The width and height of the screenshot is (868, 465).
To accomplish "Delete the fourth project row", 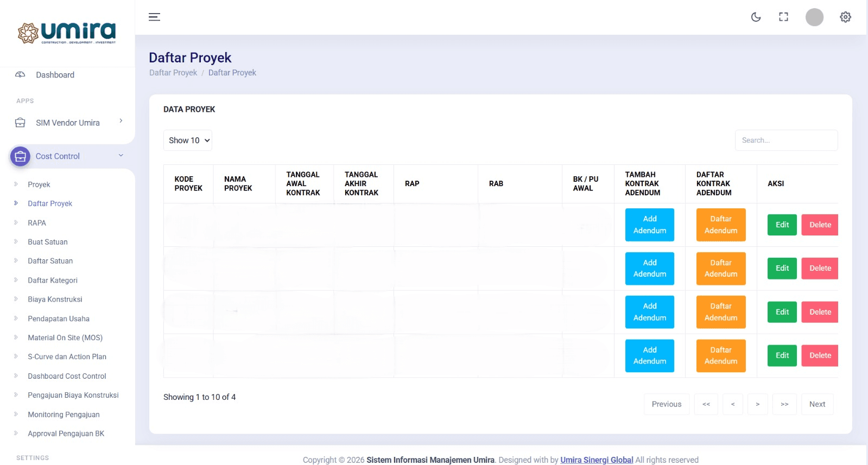I will 820,355.
